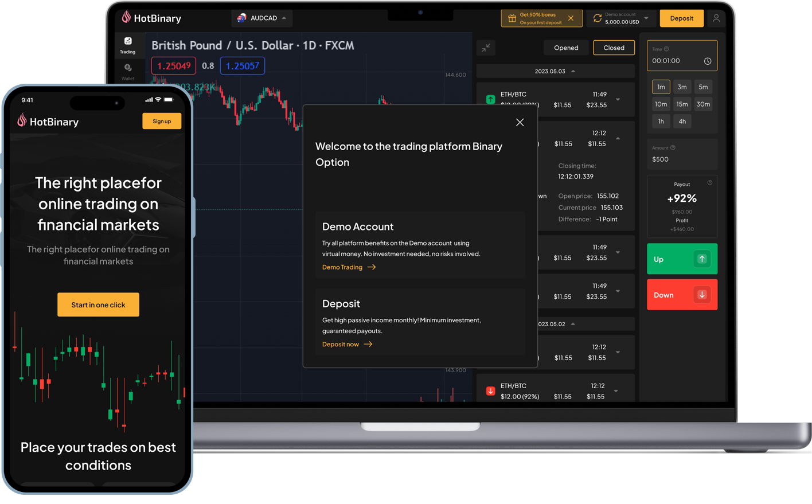
Task: Click the Payout help icon
Action: pyautogui.click(x=710, y=183)
